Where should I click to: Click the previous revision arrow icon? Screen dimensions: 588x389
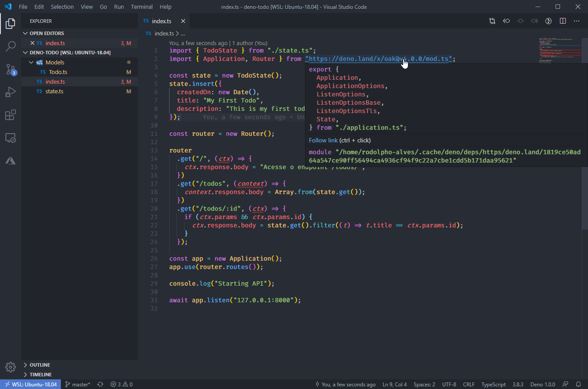point(507,21)
